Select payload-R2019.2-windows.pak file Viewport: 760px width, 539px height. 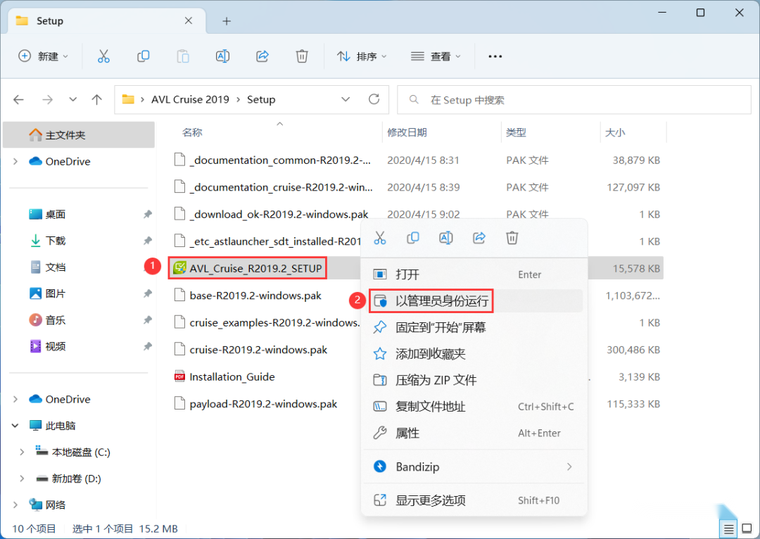[x=263, y=404]
